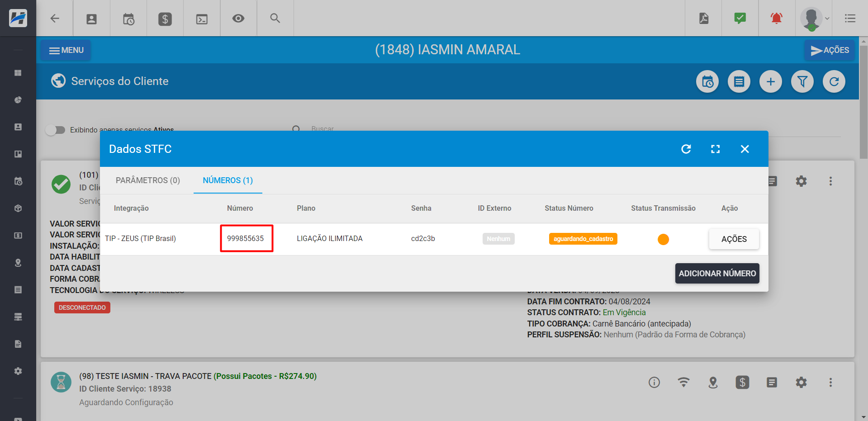868x421 pixels.
Task: Open the info icon of service 98
Action: click(x=654, y=383)
